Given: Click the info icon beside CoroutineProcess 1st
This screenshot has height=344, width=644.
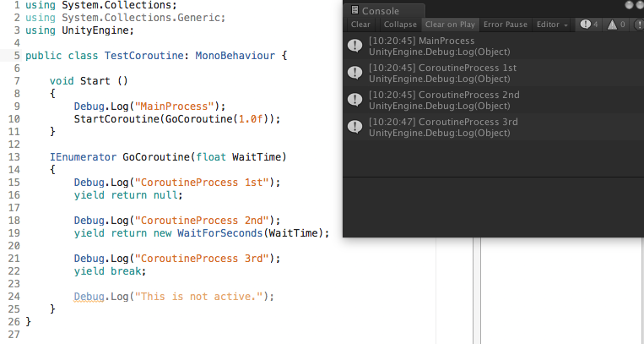Looking at the screenshot, I should pyautogui.click(x=354, y=73).
